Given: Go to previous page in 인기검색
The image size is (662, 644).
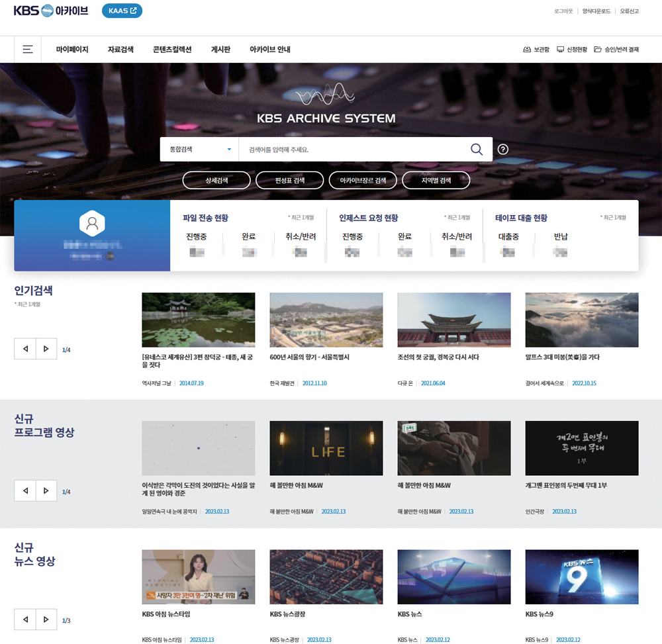Looking at the screenshot, I should coord(25,349).
